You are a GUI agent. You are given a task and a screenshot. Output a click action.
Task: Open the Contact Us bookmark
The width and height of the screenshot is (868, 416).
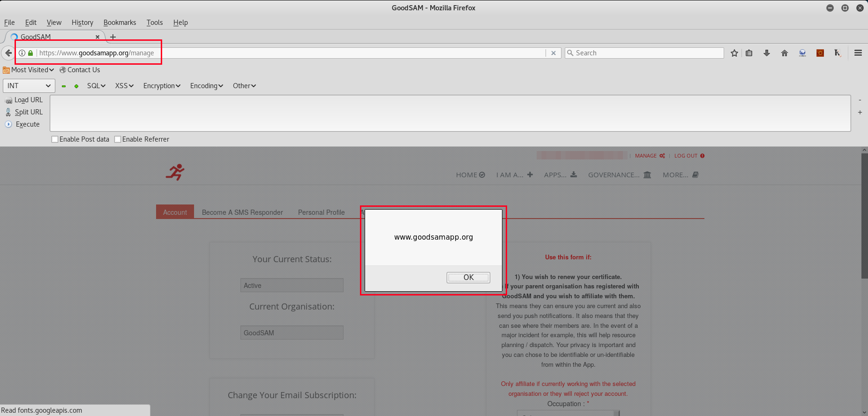[x=80, y=70]
